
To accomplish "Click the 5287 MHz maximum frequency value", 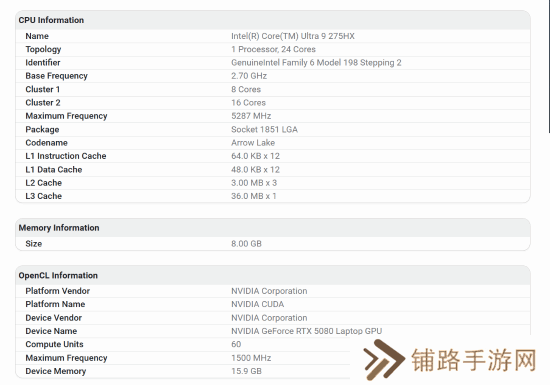I will [251, 116].
